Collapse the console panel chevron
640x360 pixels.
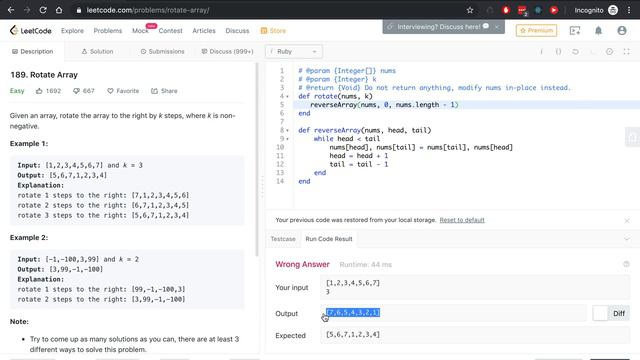click(x=627, y=239)
